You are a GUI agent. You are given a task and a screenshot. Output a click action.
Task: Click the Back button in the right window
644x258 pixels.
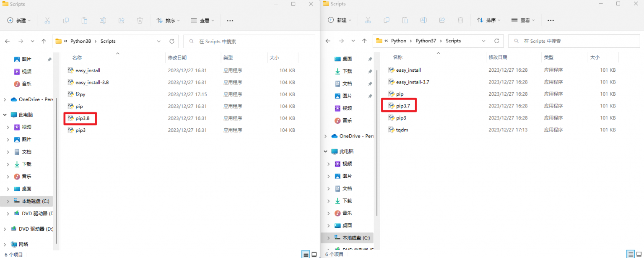327,41
